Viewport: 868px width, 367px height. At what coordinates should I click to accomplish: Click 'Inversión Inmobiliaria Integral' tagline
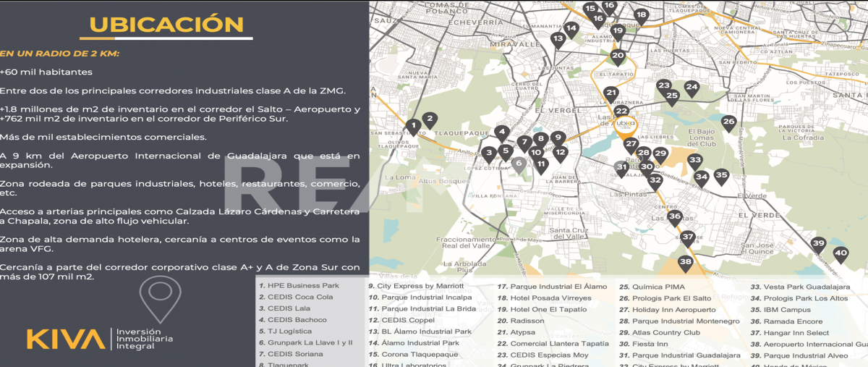point(145,339)
